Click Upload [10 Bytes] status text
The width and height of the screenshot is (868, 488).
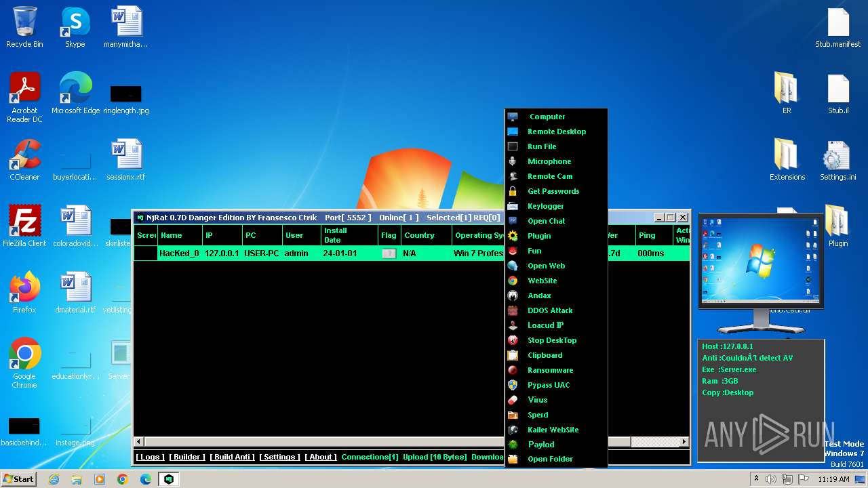(x=435, y=457)
